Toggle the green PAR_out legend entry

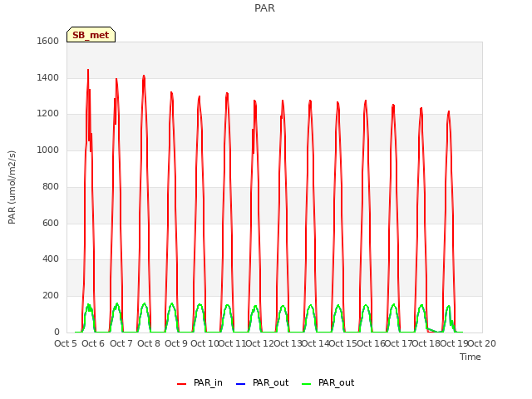(328, 382)
